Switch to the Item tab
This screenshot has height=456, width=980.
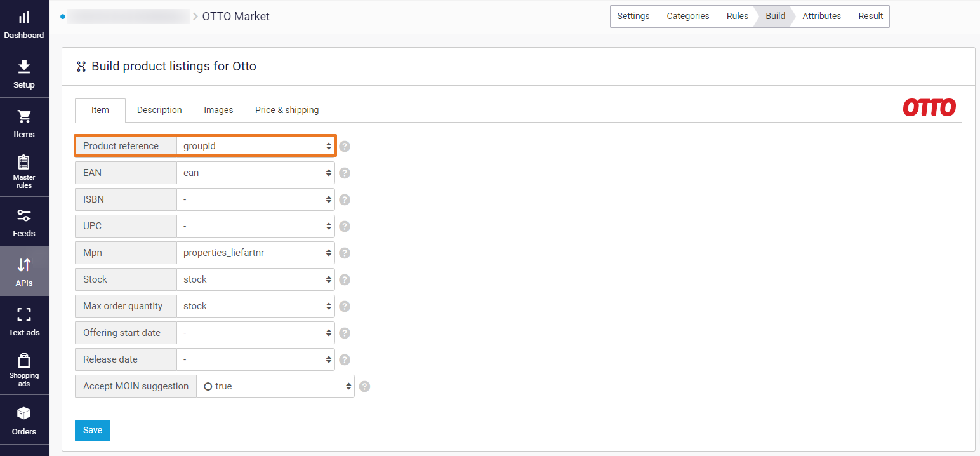100,110
